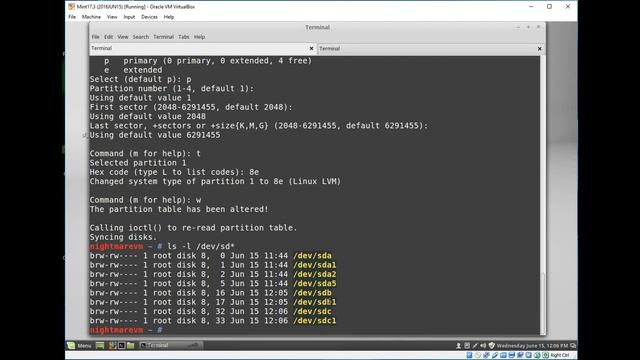The image size is (640, 360).
Task: Close the first Terminal tab
Action: coord(311,48)
